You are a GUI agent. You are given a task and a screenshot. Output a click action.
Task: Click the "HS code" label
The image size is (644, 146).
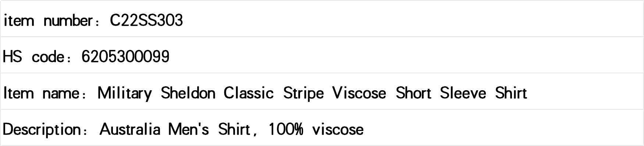pyautogui.click(x=34, y=57)
